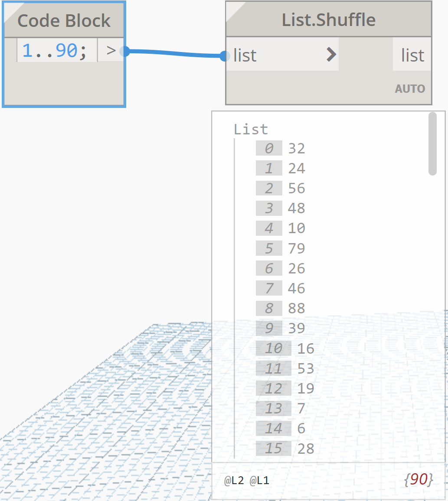The image size is (448, 501).
Task: Select the index 11 row with value 53
Action: pyautogui.click(x=285, y=368)
